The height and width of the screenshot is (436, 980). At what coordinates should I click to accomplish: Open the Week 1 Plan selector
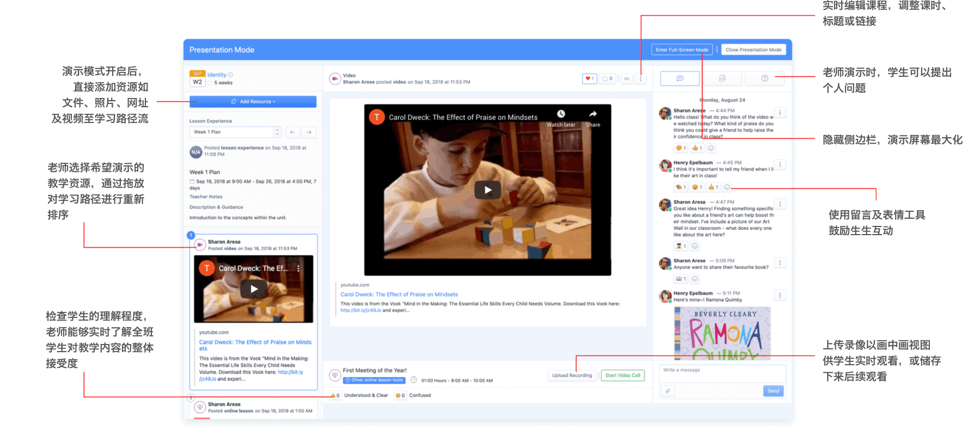click(235, 132)
